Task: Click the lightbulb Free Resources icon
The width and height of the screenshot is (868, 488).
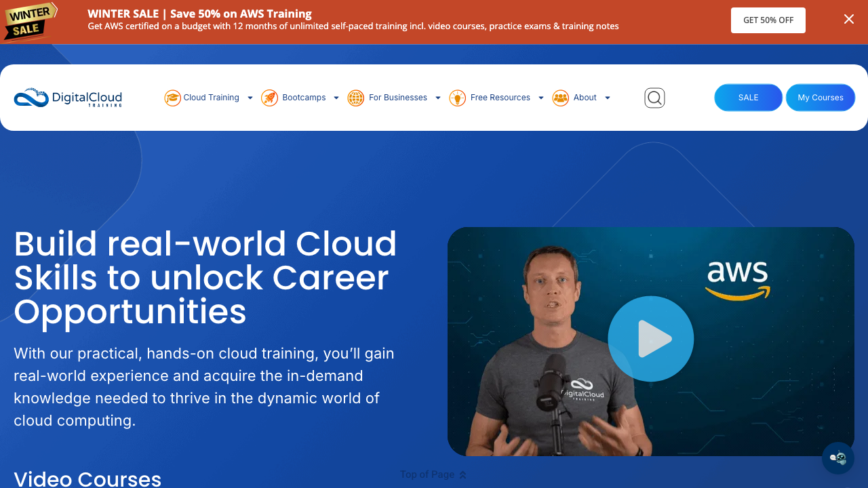Action: [458, 98]
